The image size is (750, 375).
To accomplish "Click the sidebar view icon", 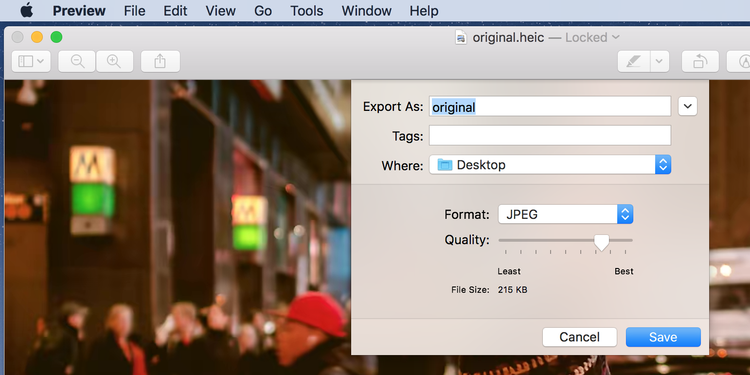I will pos(25,61).
